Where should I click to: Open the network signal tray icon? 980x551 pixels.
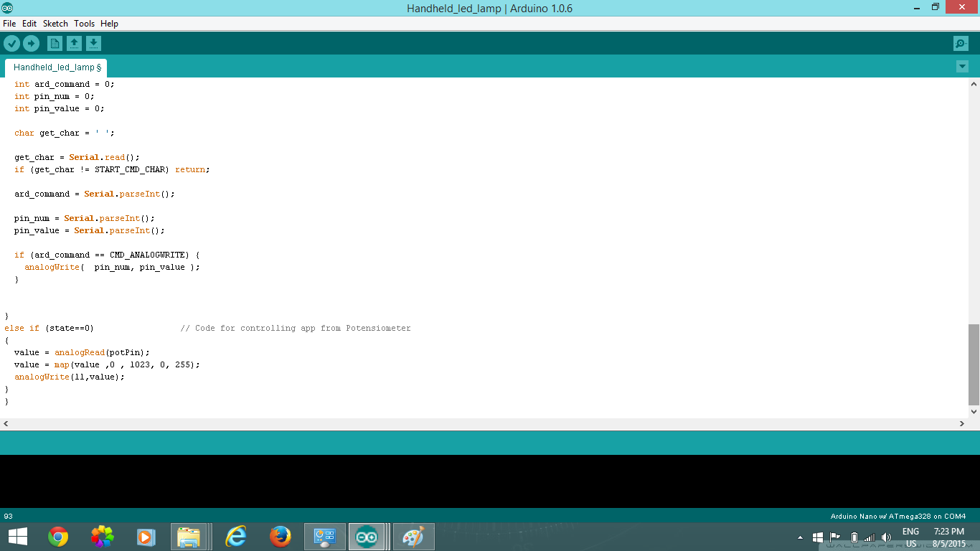[870, 537]
